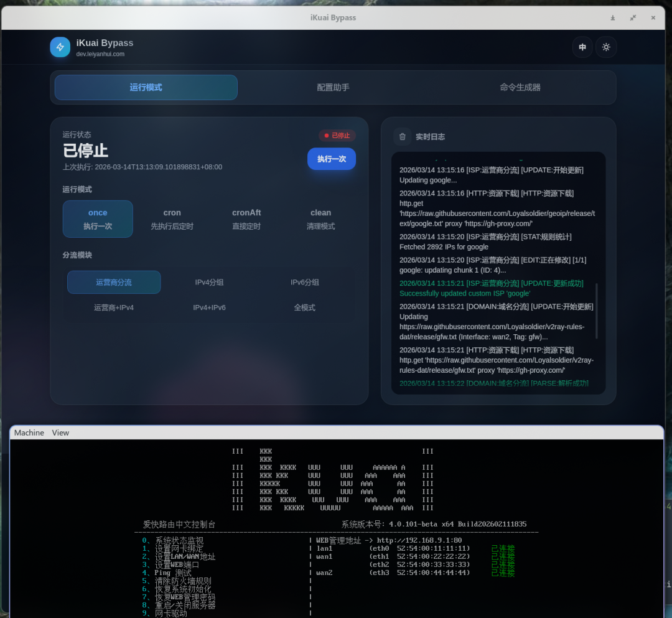Choose the IPv4+IPv6 module
This screenshot has width=672, height=618.
209,307
